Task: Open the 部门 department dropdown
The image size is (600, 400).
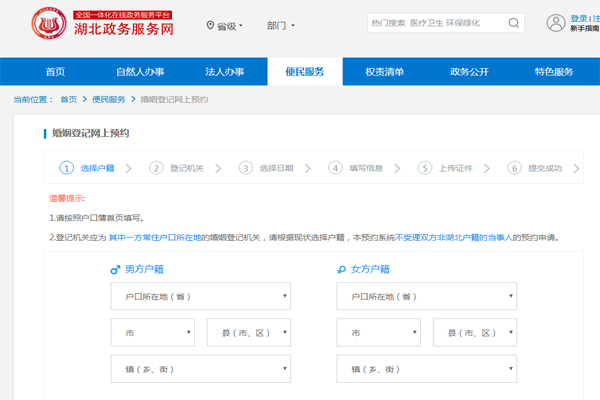Action: click(280, 26)
